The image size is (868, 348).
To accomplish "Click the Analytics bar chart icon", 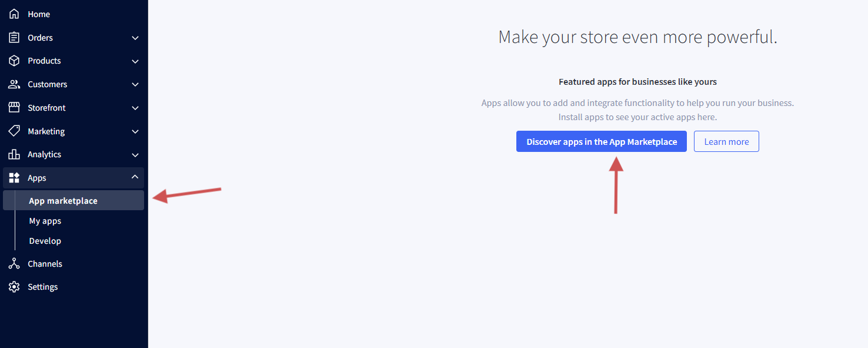I will click(x=14, y=154).
